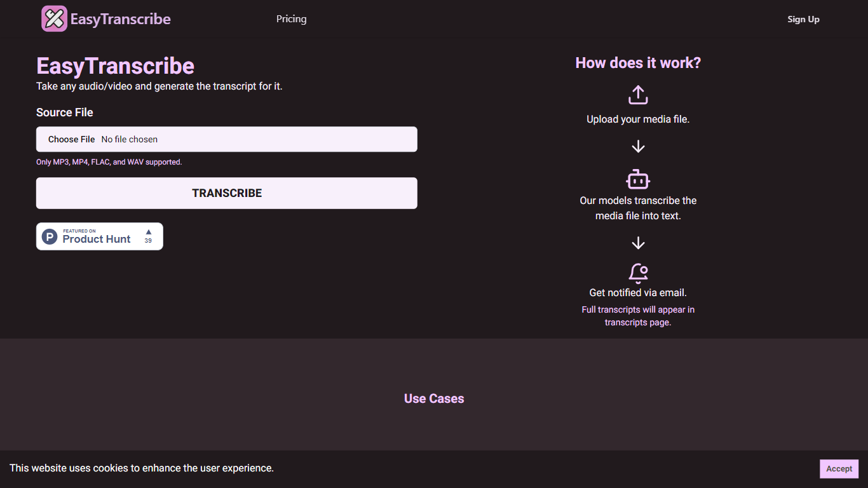Click 'Take any audio/video and generate' tagline
Image resolution: width=868 pixels, height=488 pixels.
tap(159, 86)
